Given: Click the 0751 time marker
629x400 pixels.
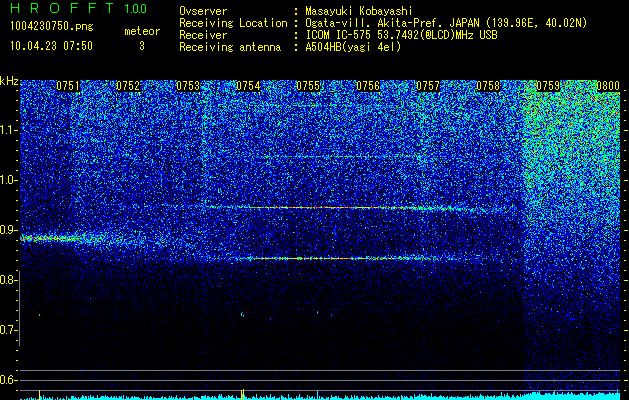Looking at the screenshot, I should [x=68, y=86].
